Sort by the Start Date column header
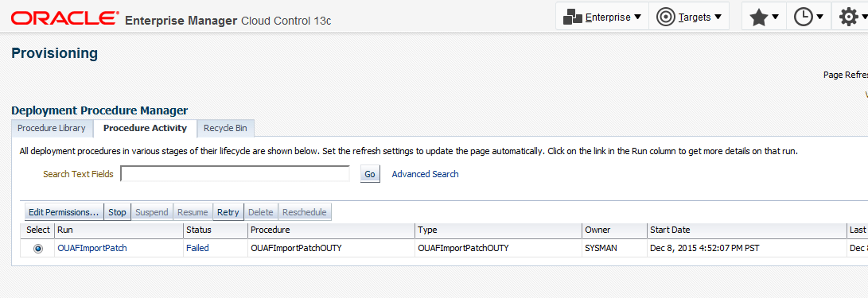Screen dimensions: 868x298 [x=747, y=230]
